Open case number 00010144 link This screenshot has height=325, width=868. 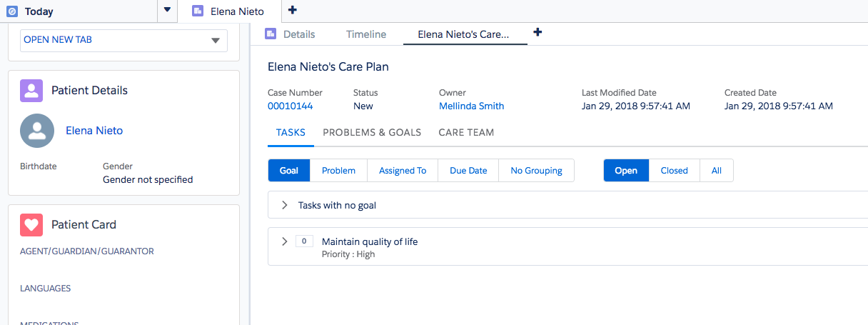click(290, 106)
